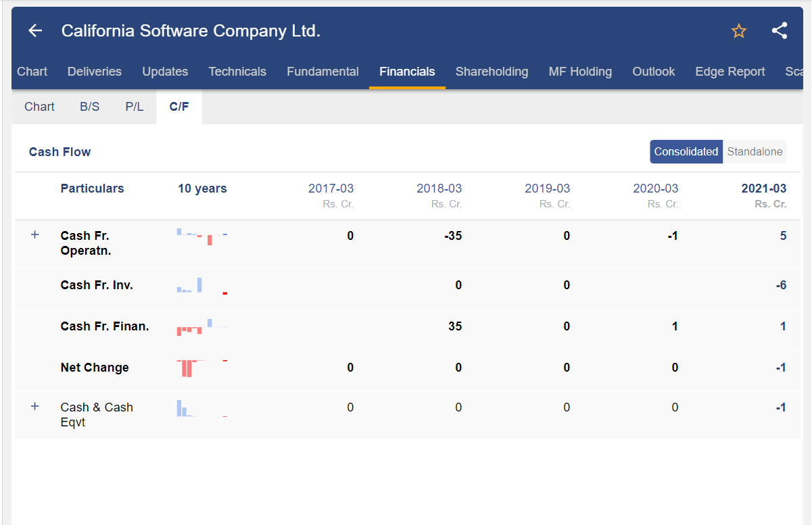Click the 10 years column header
The height and width of the screenshot is (525, 812).
202,189
